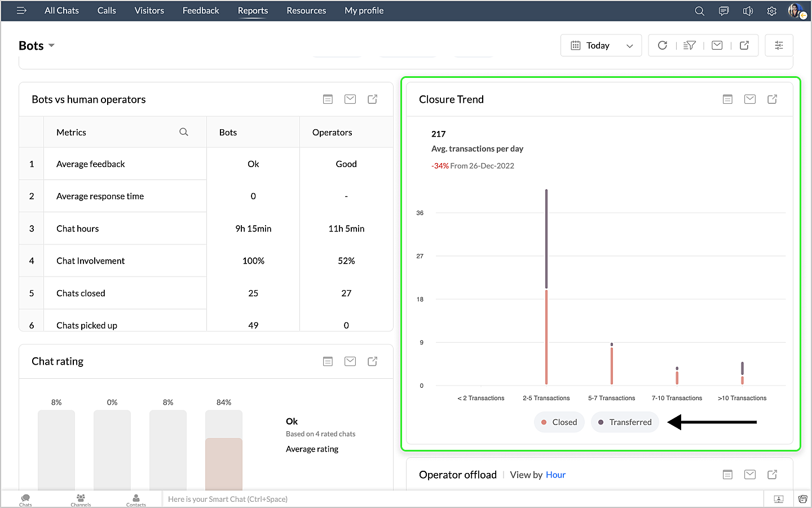
Task: Export the Bots vs human operators table
Action: coord(372,99)
